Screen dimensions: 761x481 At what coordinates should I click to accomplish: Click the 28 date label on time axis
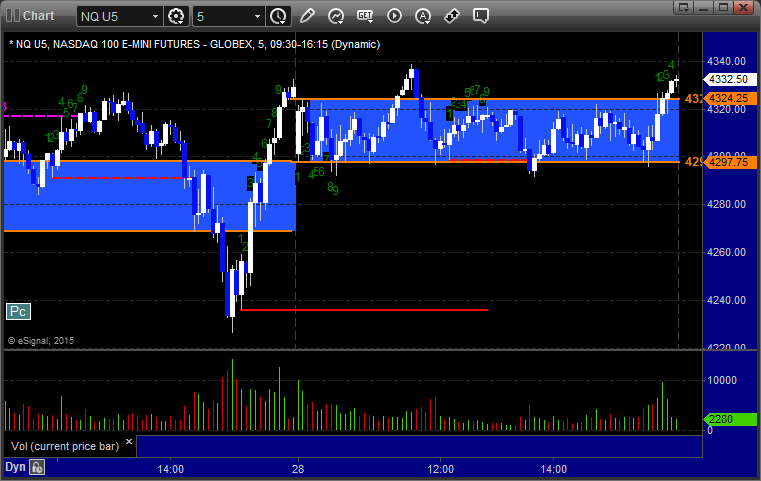(x=298, y=469)
